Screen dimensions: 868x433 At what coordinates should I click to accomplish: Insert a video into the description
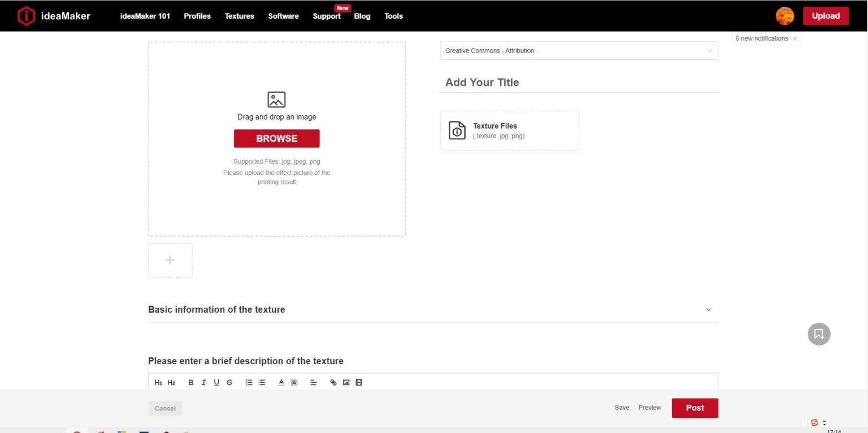[359, 383]
